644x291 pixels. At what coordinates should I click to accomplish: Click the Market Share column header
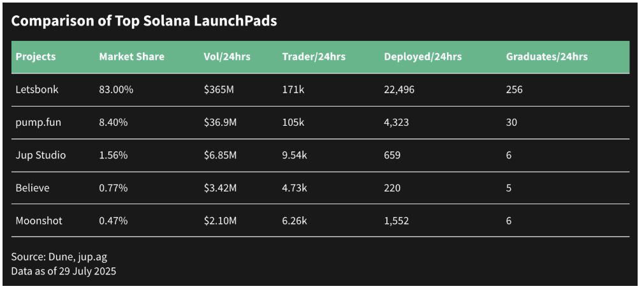(131, 57)
